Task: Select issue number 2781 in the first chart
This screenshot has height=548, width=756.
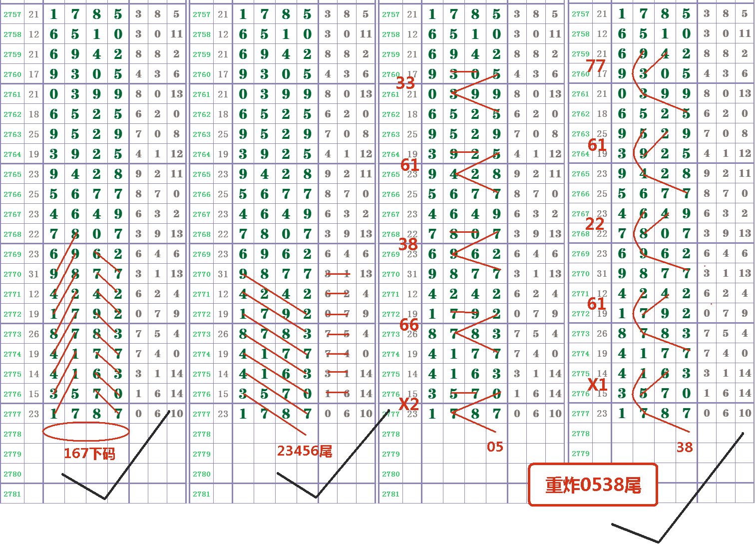Action: (x=12, y=494)
